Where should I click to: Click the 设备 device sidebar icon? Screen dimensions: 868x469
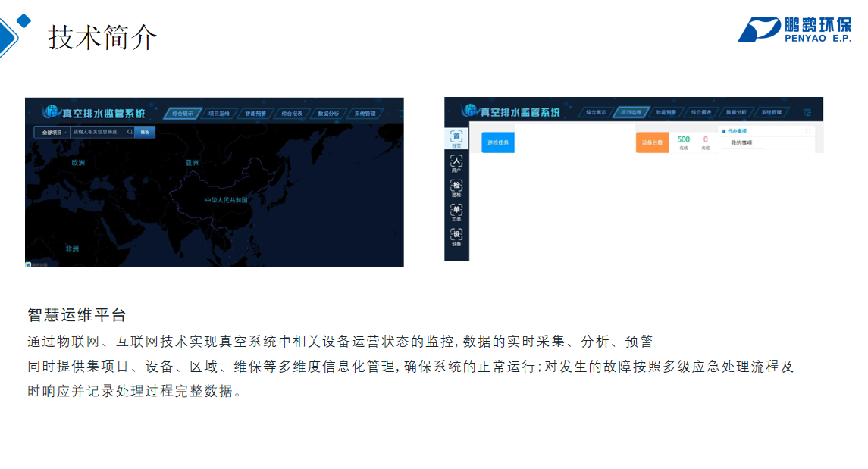(456, 237)
